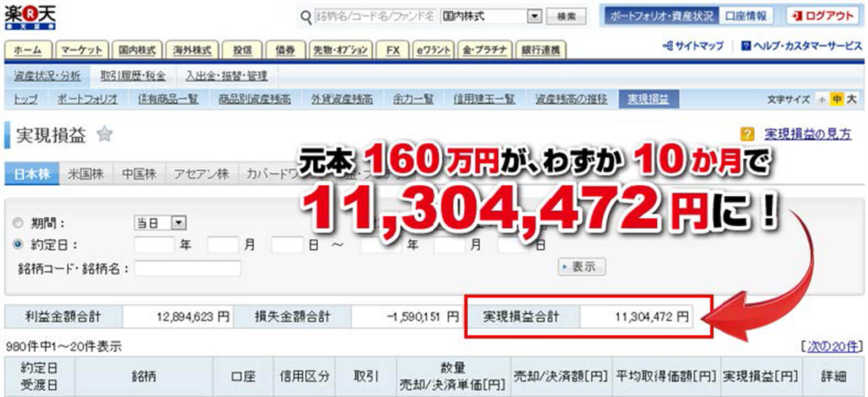
Task: Click the favorite star next to 実現損益
Action: 104,134
